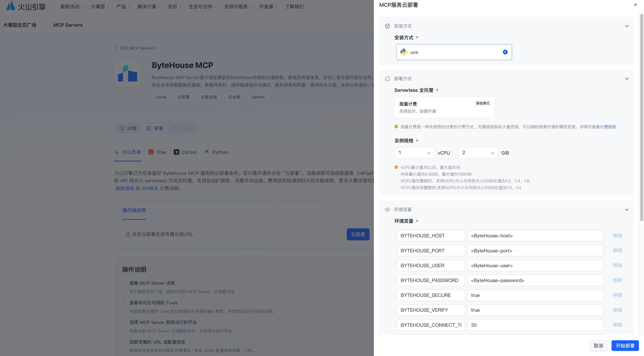This screenshot has width=644, height=356.
Task: Click the lock icon in URL field
Action: click(x=128, y=234)
